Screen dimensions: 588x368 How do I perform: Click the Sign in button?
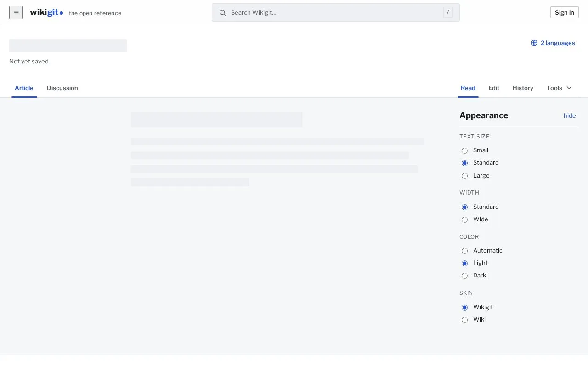click(565, 12)
